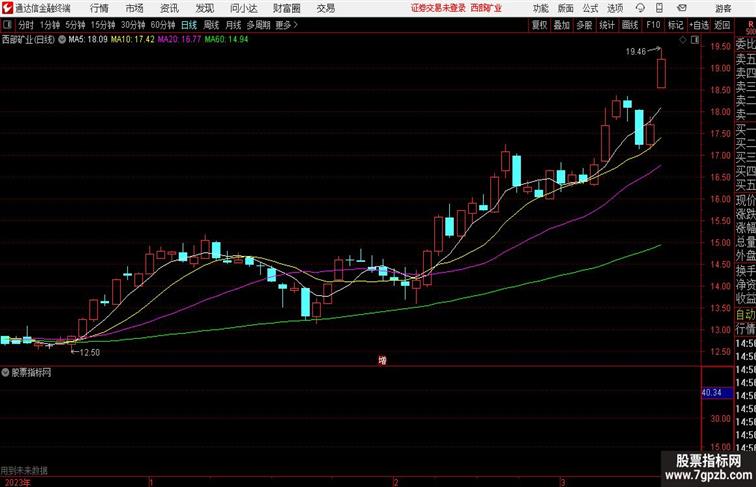Add stock via +自选 button
Image resolution: width=756 pixels, height=487 pixels.
699,25
